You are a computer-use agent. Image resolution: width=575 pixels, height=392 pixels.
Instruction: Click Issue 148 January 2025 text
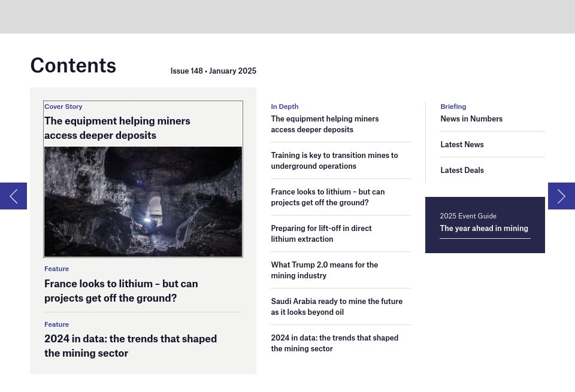pos(213,71)
